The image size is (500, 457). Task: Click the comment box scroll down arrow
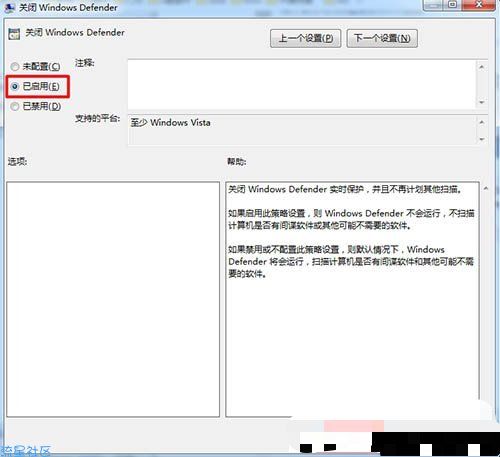pyautogui.click(x=481, y=102)
